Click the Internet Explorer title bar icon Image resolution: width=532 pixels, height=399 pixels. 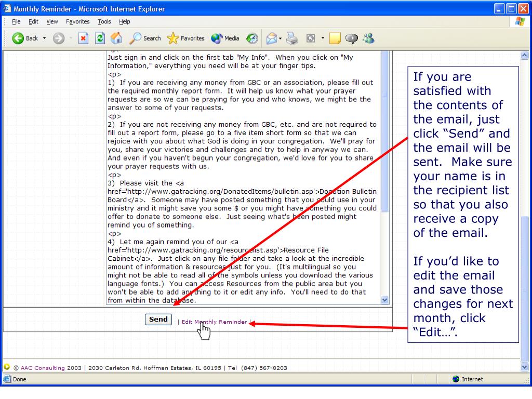(x=7, y=8)
